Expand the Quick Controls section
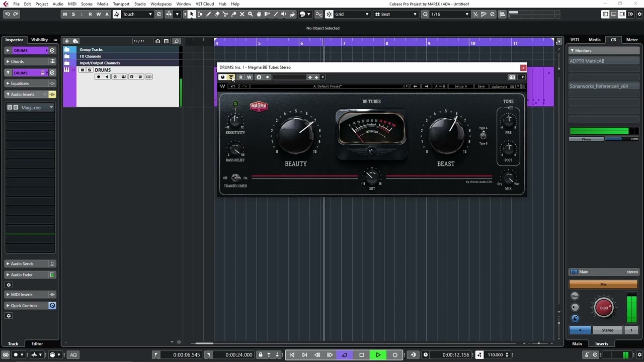Viewport: 644px width, 362px height. pos(30,306)
